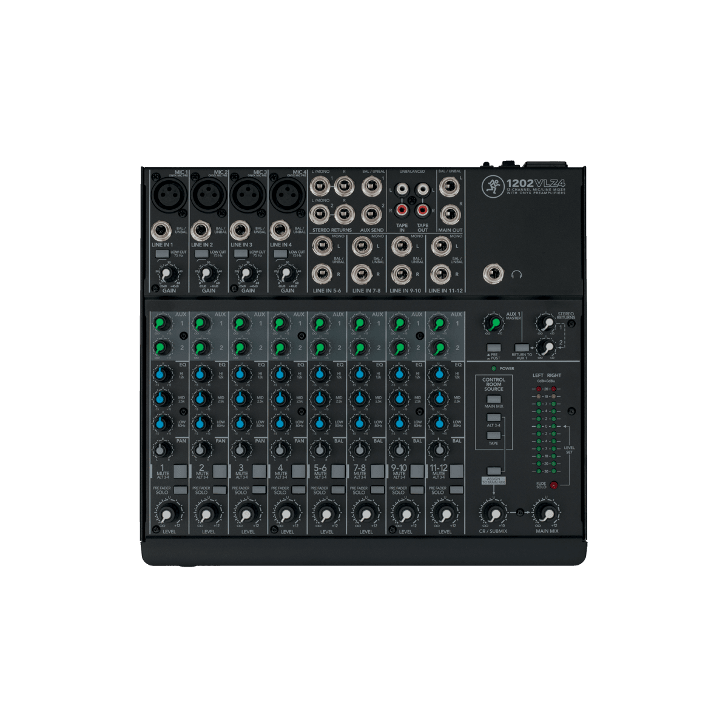Click the right meter LED at 0 dB
The image size is (728, 728).
[x=554, y=426]
